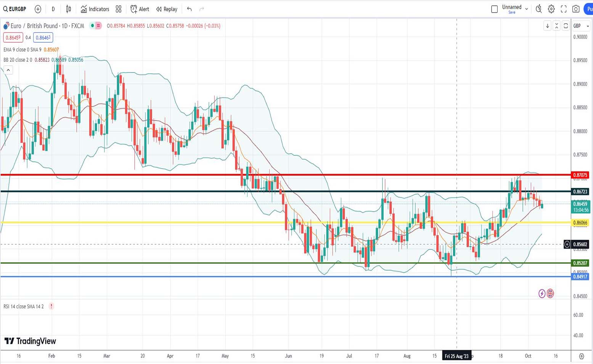This screenshot has width=593, height=364.
Task: Open chart settings gear icon
Action: (551, 9)
